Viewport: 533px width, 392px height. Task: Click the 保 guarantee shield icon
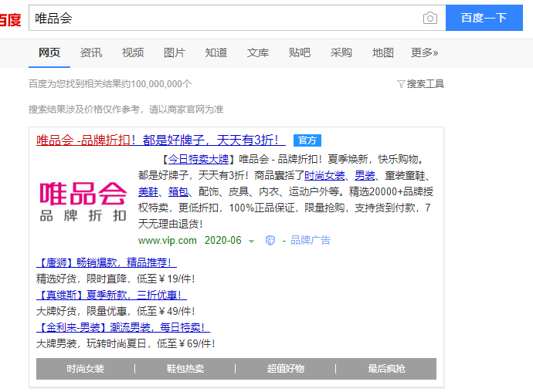coord(270,241)
